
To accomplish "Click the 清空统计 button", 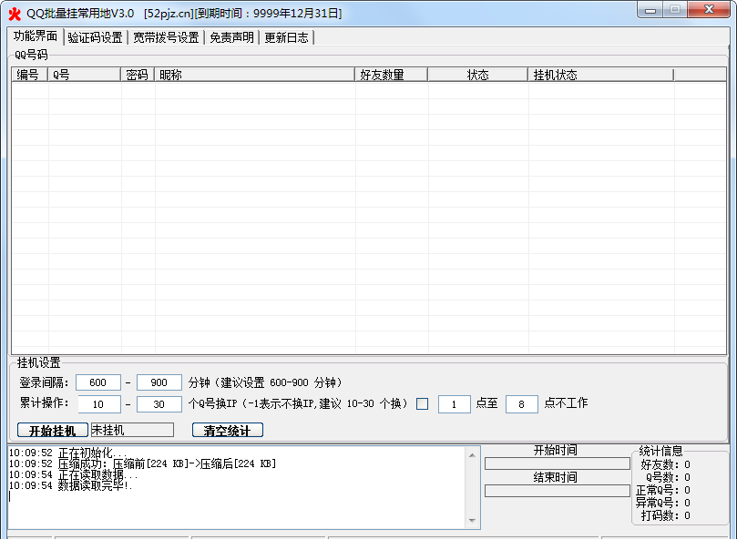I will tap(228, 431).
